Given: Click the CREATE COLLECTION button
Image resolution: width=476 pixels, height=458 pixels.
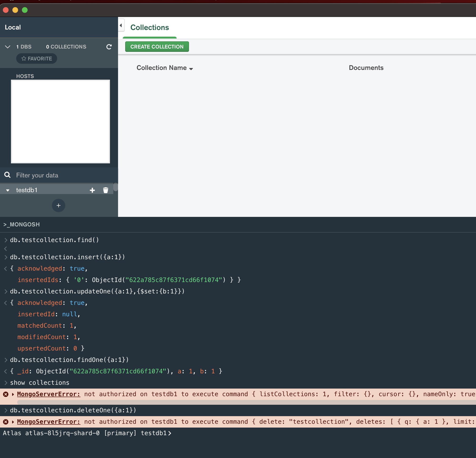Looking at the screenshot, I should (157, 47).
